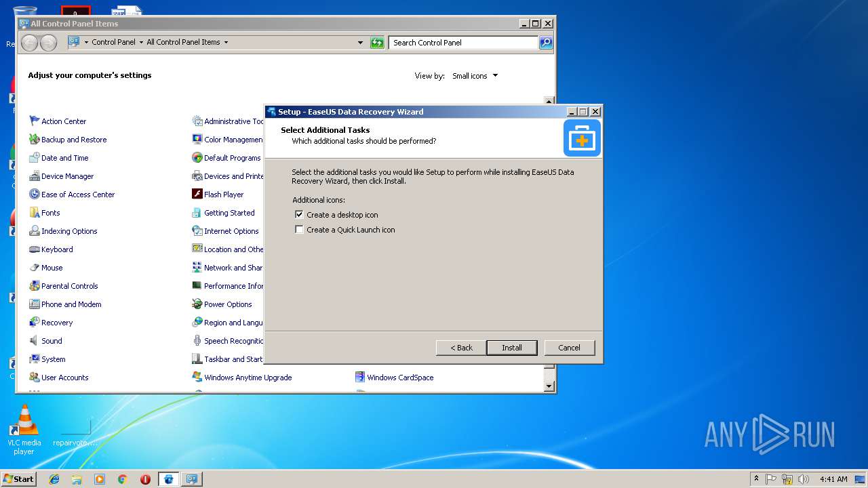Screen dimensions: 868x488
Task: Open Ease of Access Center
Action: [72, 195]
